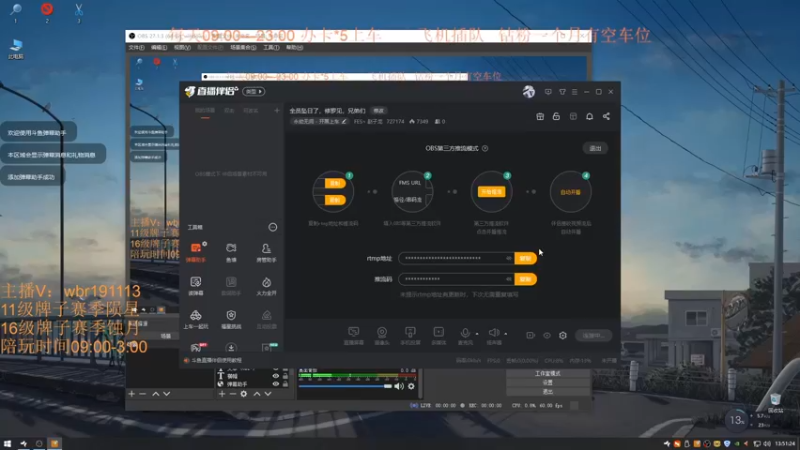Toggle the preview eye icon in bottom bar

(547, 335)
